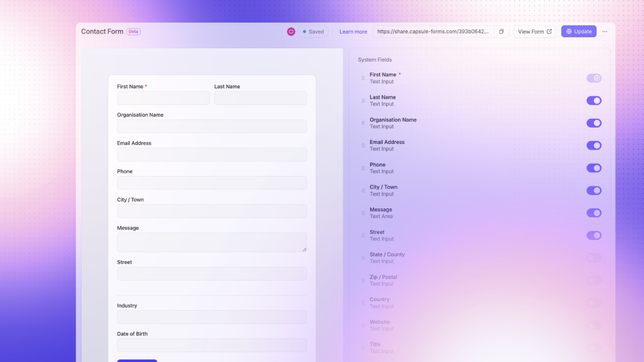Click the Update button
This screenshot has width=644, height=362.
[x=579, y=31]
